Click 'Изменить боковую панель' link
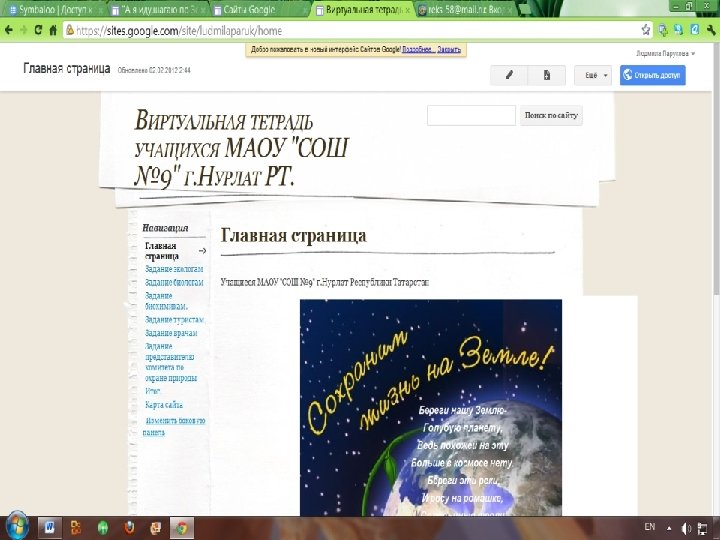The height and width of the screenshot is (540, 720). coord(174,426)
